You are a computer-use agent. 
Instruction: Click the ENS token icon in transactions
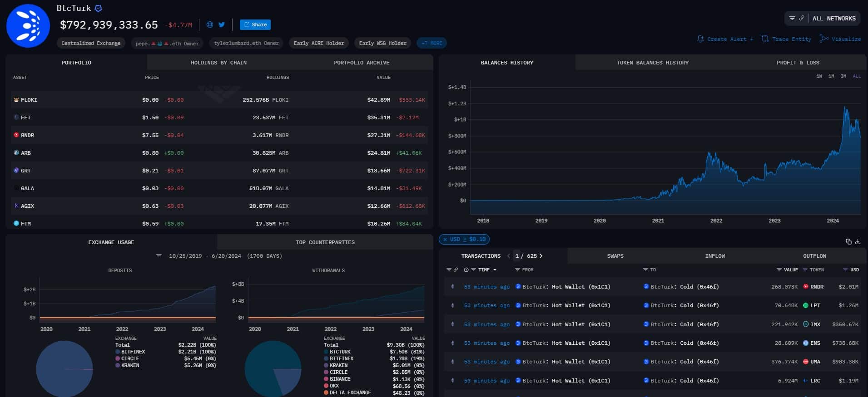tap(806, 343)
